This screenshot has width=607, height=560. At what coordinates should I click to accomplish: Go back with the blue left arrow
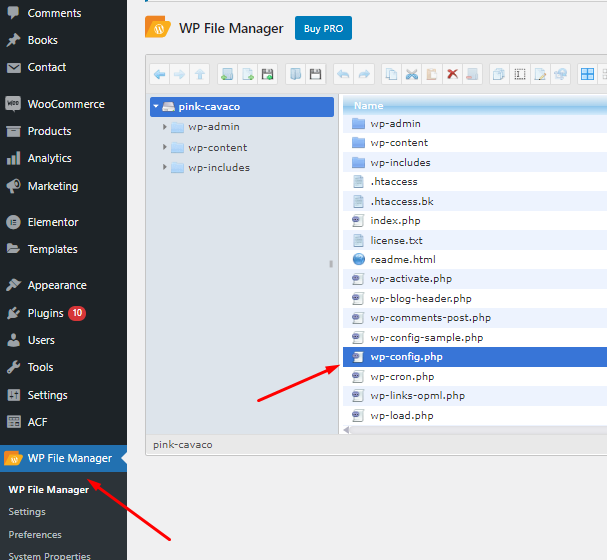tap(159, 74)
